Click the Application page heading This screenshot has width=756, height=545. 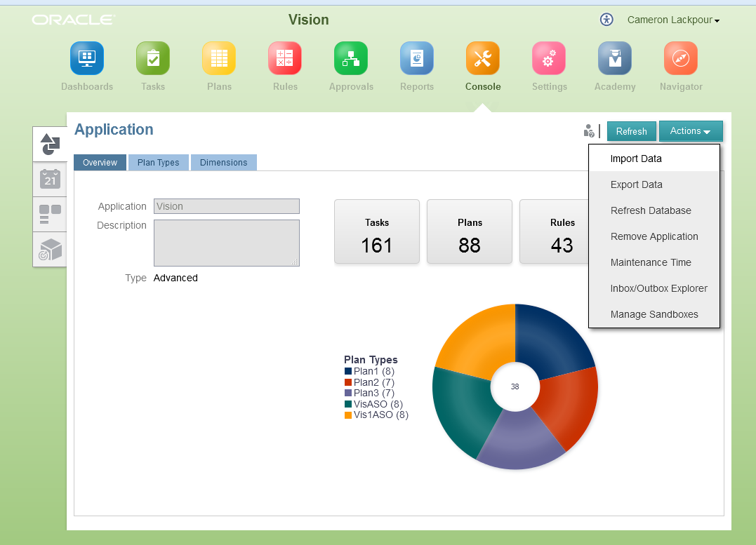[x=114, y=130]
